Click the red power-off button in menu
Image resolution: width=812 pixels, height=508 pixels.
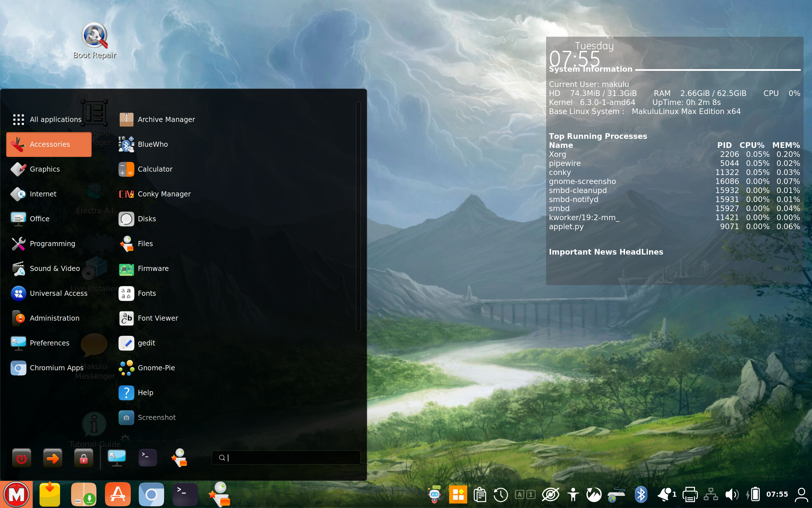(x=21, y=457)
